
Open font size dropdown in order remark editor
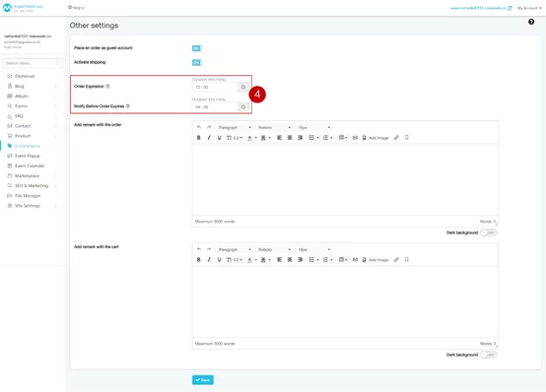[313, 127]
